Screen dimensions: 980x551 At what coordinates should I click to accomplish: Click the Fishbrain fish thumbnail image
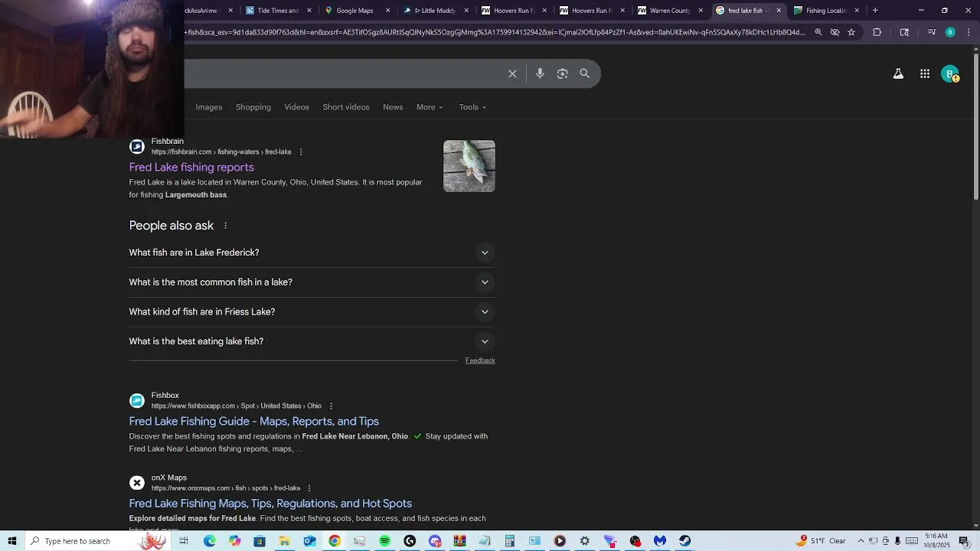(x=469, y=166)
